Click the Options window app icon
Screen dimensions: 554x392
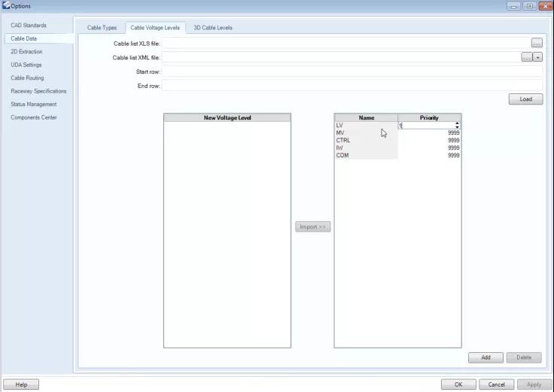pyautogui.click(x=6, y=6)
